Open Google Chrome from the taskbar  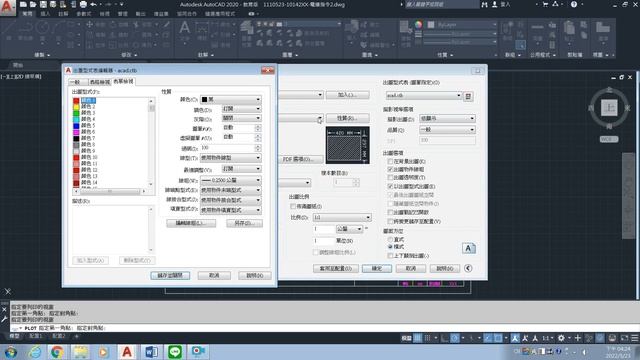tap(57, 352)
